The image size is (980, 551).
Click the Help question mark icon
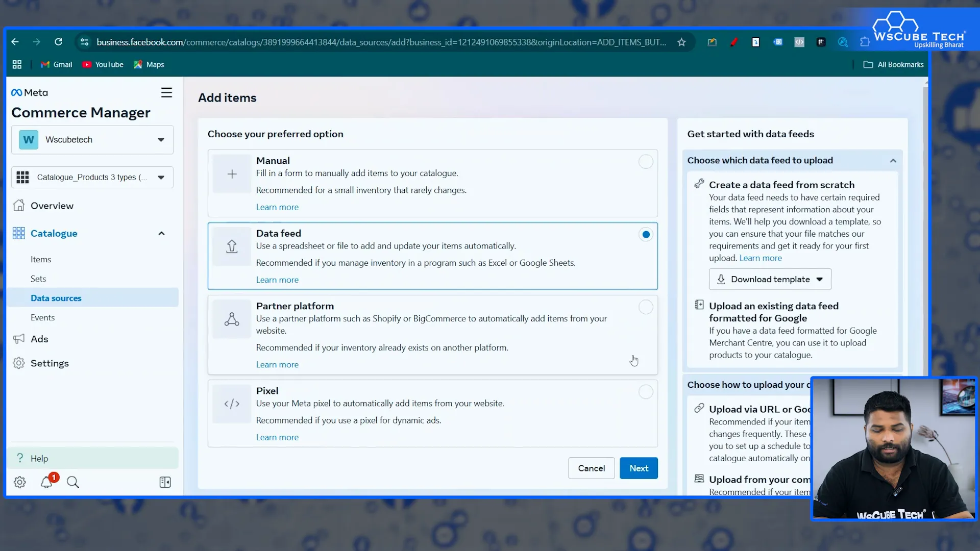point(20,458)
